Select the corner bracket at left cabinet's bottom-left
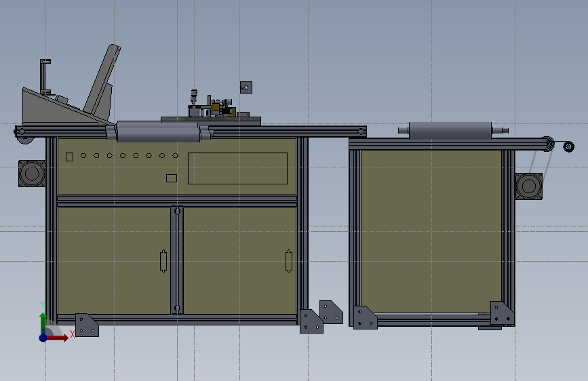Image resolution: width=588 pixels, height=381 pixels. pyautogui.click(x=87, y=325)
